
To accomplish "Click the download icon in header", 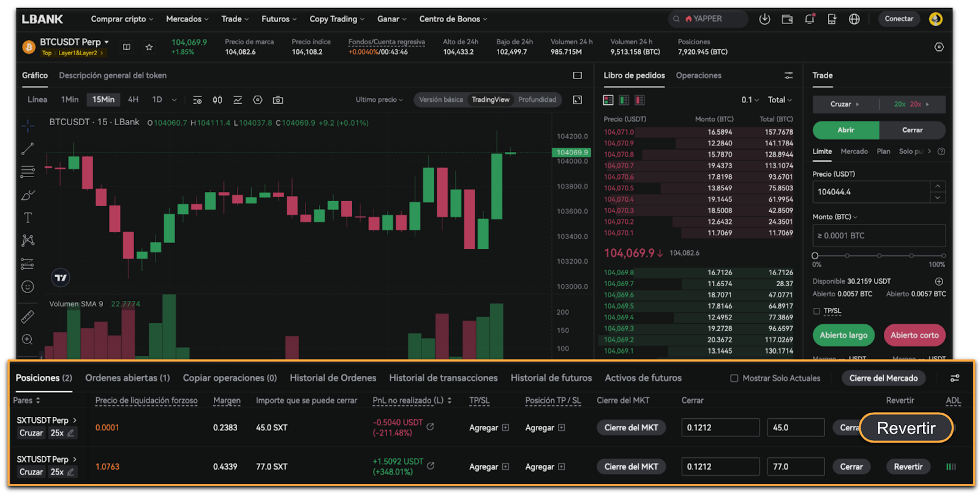I will pyautogui.click(x=764, y=19).
